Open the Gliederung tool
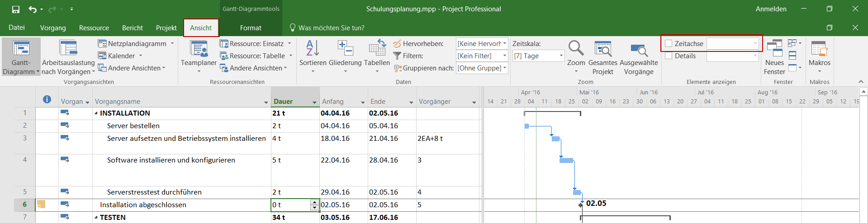 [x=345, y=49]
